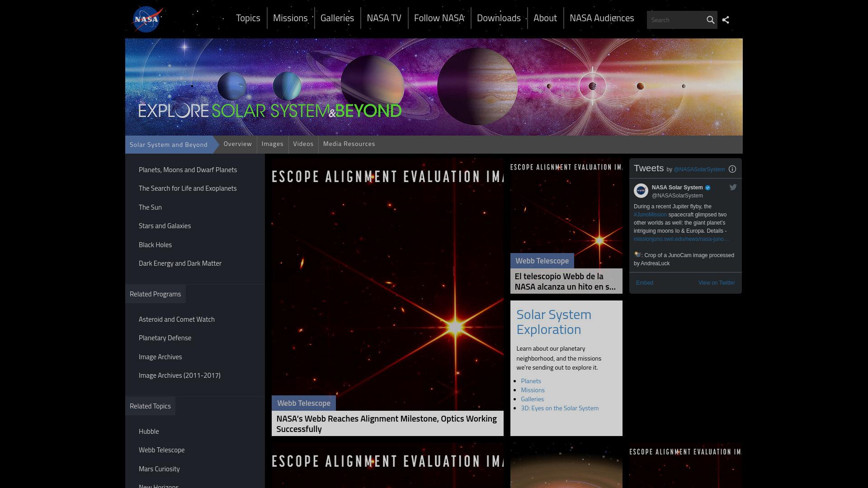Open Image Archives link

160,357
